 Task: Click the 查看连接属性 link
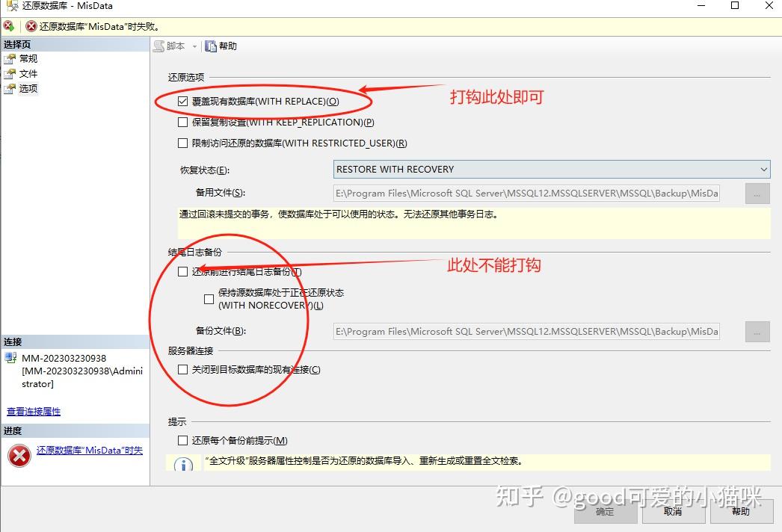[x=34, y=411]
